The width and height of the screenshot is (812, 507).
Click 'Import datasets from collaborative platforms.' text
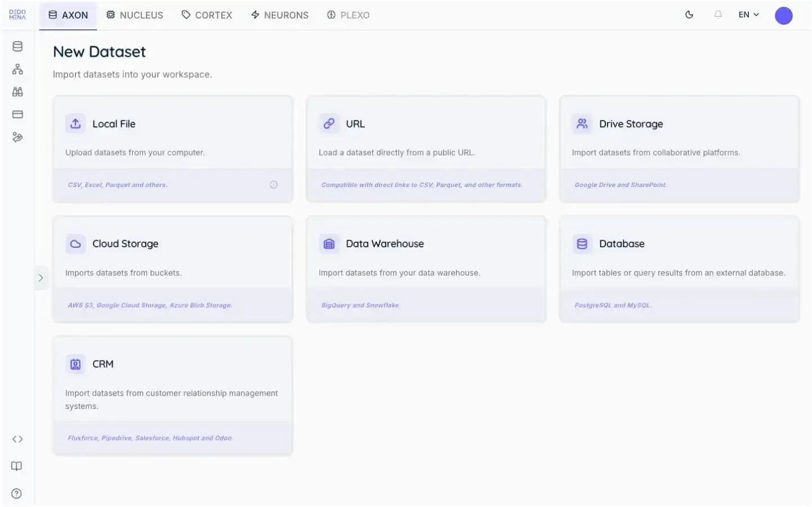click(x=656, y=153)
